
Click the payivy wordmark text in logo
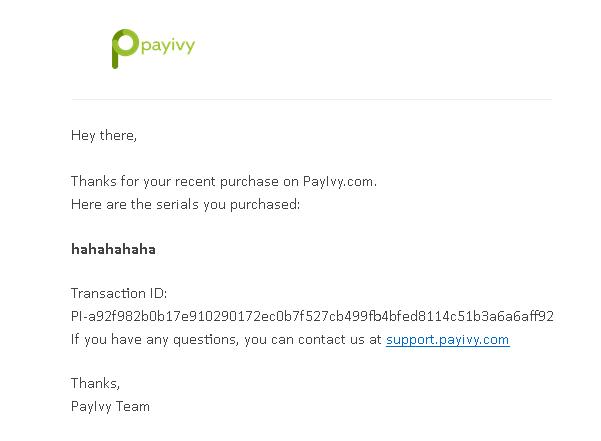(168, 46)
